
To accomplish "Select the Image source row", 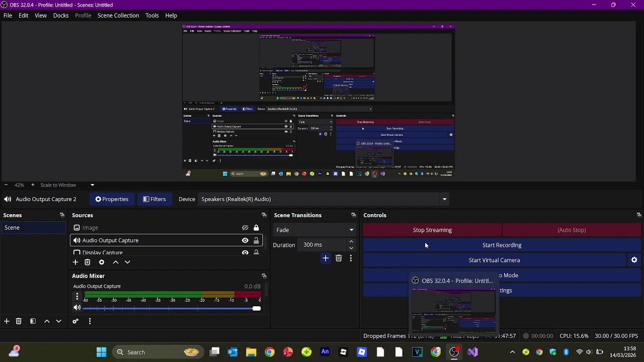I will 167,228.
